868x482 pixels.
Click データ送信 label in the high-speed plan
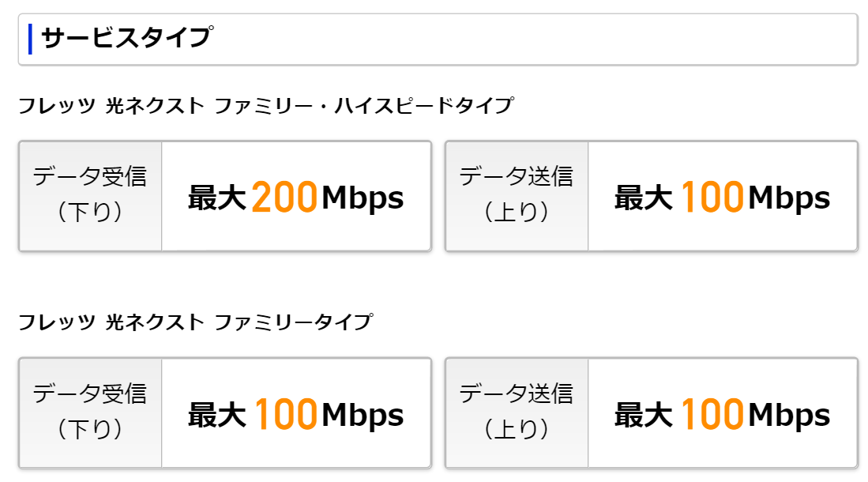tap(517, 176)
